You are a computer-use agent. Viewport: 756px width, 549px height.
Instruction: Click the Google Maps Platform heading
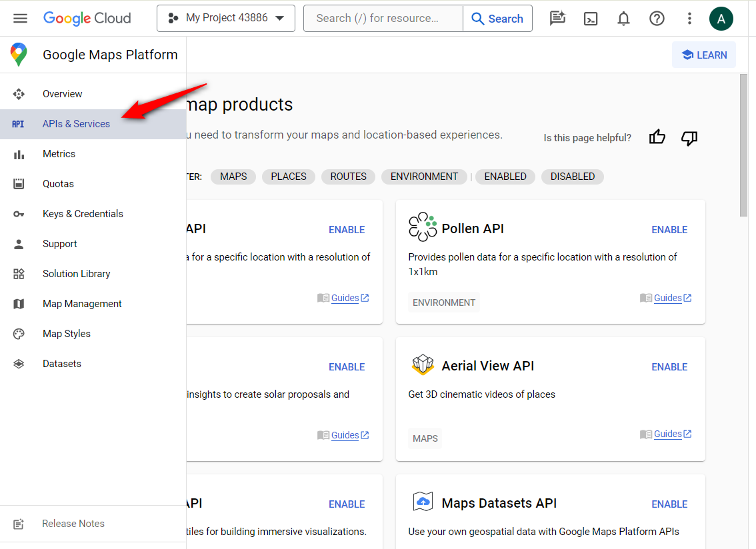click(110, 55)
